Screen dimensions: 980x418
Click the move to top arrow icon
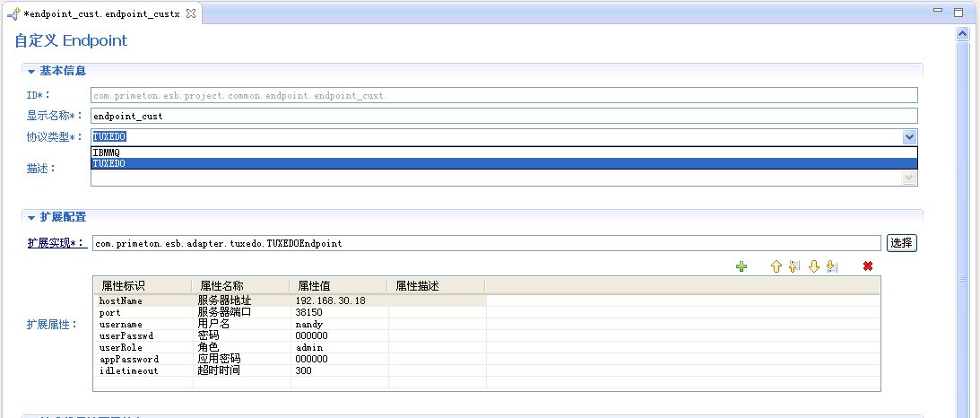[794, 266]
